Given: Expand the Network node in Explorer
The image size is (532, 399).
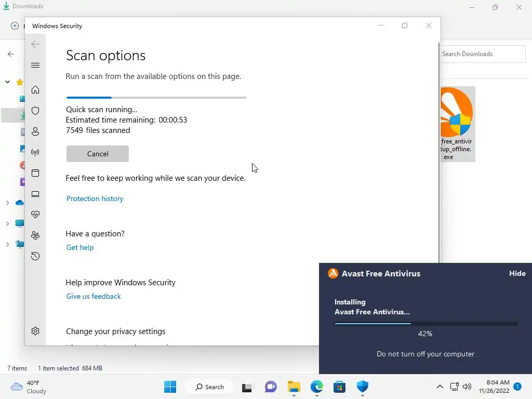Looking at the screenshot, I should coord(7,244).
